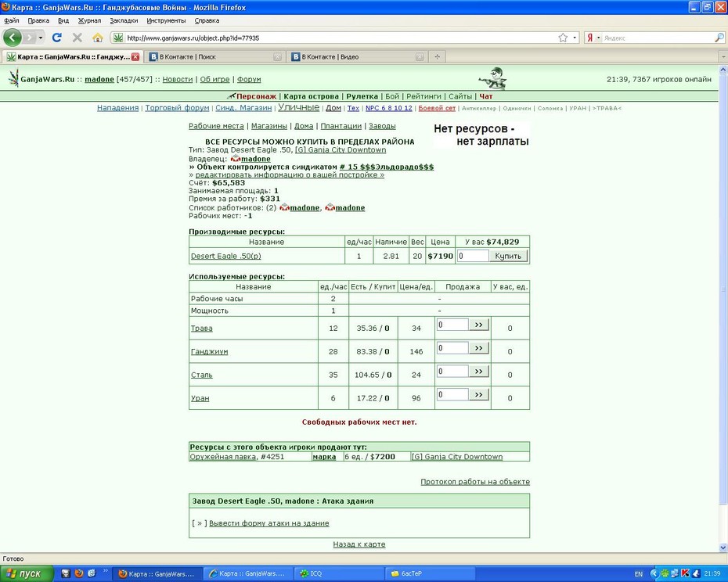Open the Чат link
The height and width of the screenshot is (582, 728).
(x=485, y=96)
